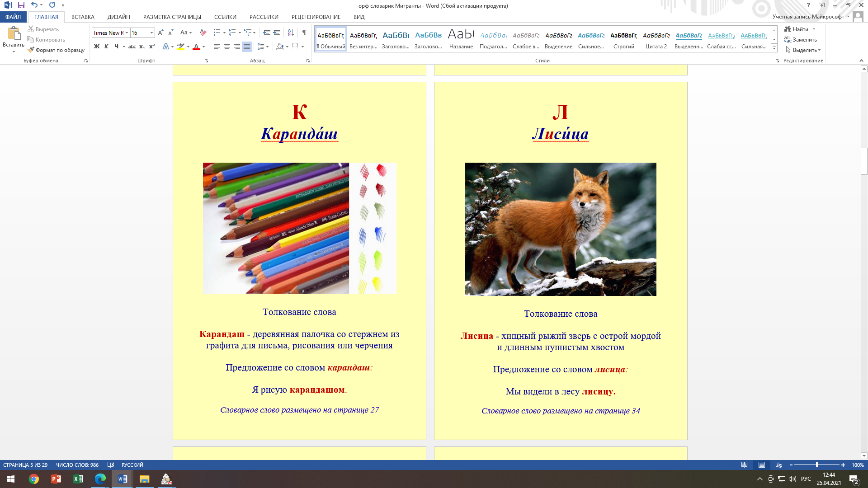The image size is (868, 488).
Task: Apply the Название style
Action: 461,39
